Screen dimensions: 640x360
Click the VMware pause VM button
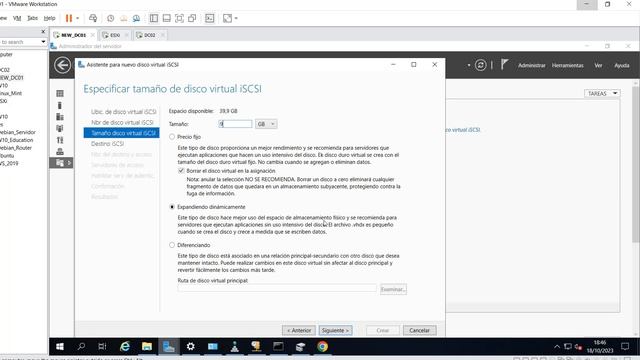pos(69,18)
